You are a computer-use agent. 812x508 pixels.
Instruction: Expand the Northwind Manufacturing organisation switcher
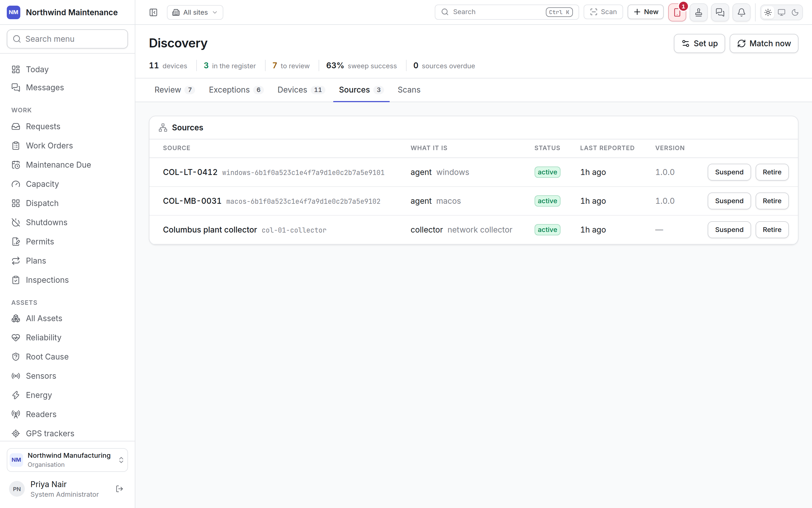(67, 460)
